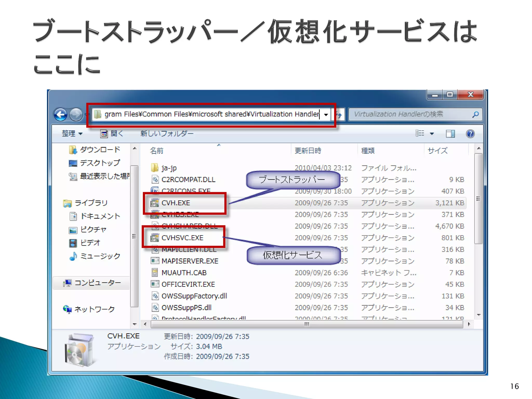Screen dimensions: 532x399
Task: Click the Forward navigation arrow button
Action: pos(76,114)
